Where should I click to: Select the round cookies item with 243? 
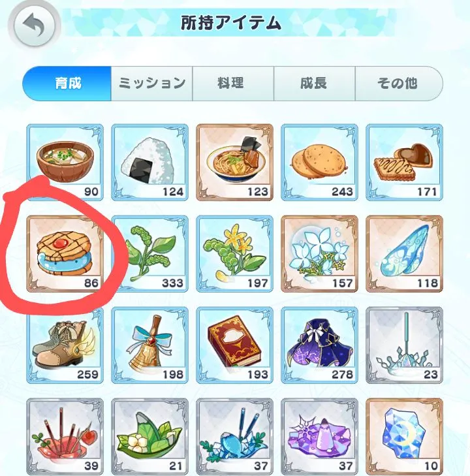[x=319, y=163]
